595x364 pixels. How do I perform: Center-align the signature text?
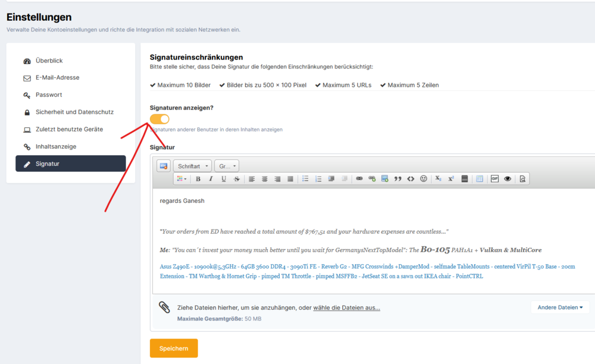(264, 178)
